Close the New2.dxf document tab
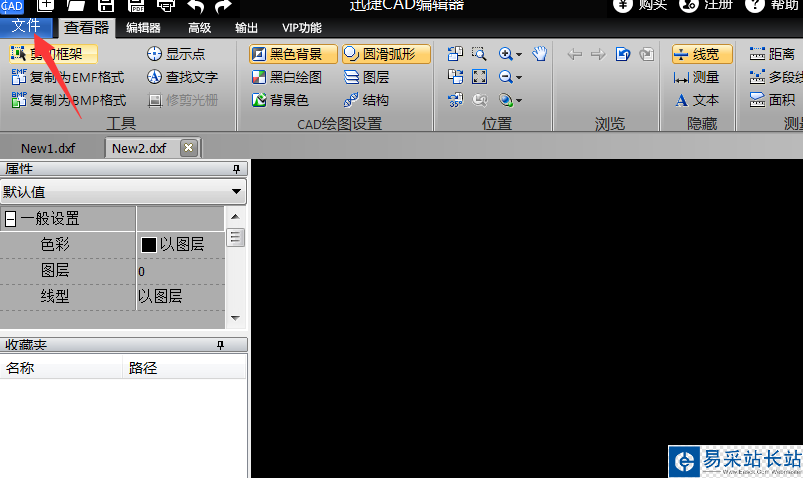This screenshot has width=803, height=478. click(x=188, y=148)
